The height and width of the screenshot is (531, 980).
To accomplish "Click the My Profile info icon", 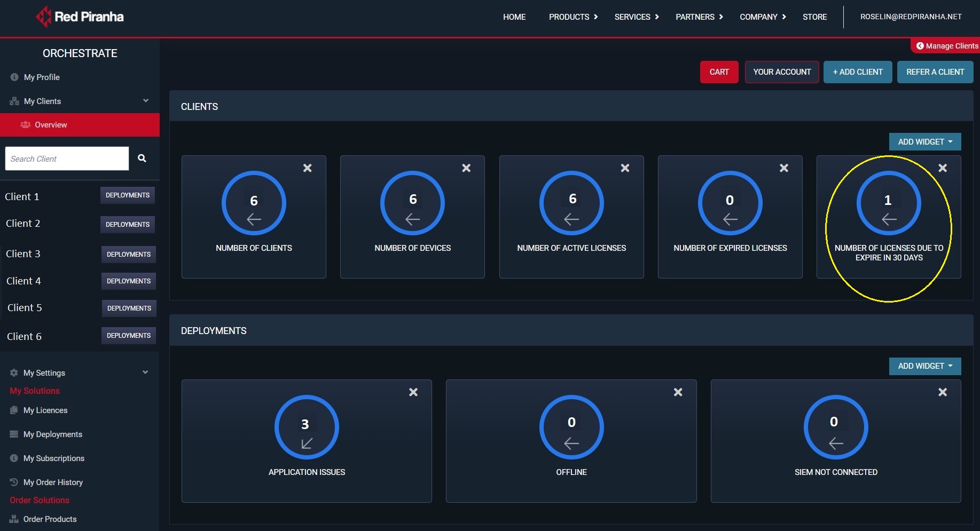I will (14, 77).
